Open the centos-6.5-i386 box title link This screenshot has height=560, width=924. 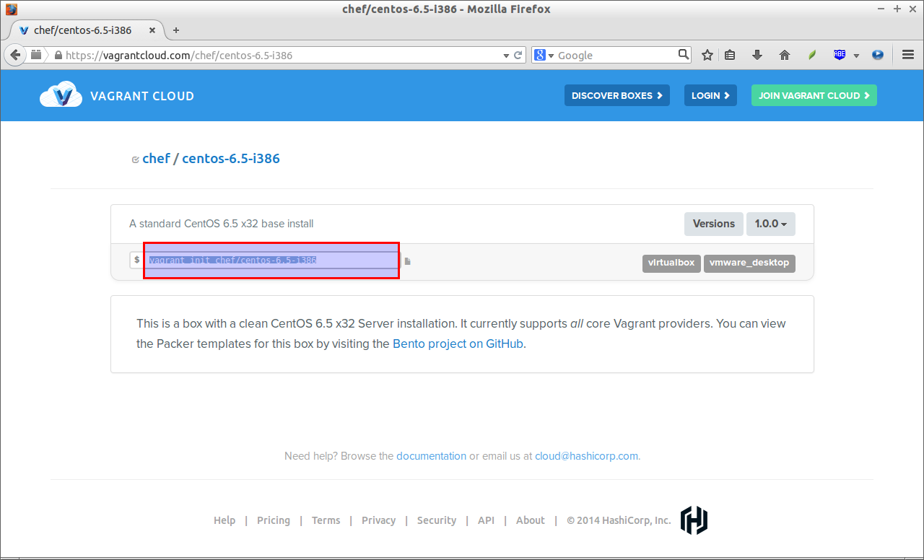tap(231, 158)
